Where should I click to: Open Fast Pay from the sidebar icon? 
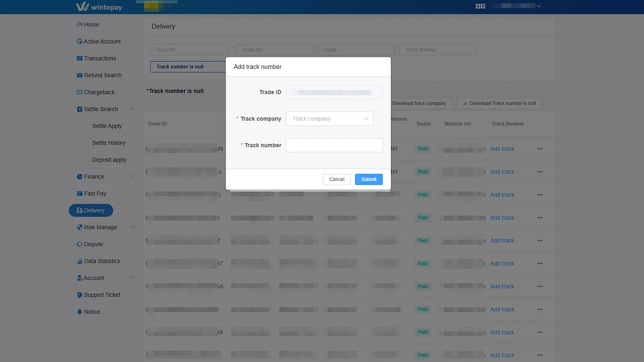pyautogui.click(x=80, y=194)
